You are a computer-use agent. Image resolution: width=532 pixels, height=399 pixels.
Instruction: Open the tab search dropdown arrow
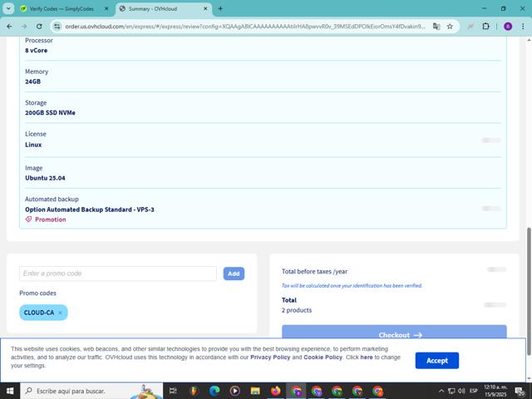(x=8, y=9)
